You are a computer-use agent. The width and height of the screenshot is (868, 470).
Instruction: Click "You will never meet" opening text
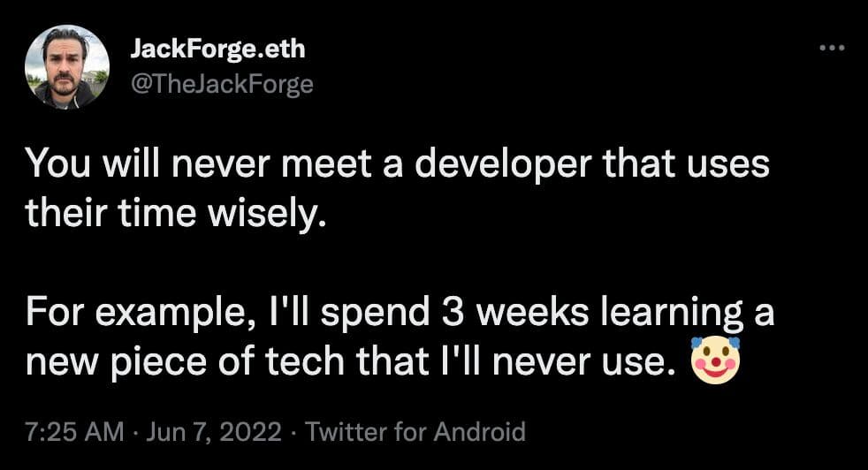pyautogui.click(x=198, y=164)
